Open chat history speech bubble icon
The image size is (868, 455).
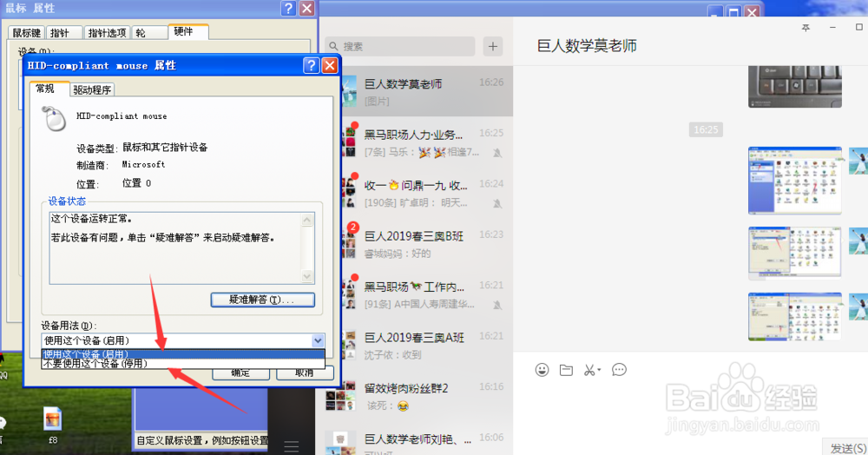click(x=619, y=370)
